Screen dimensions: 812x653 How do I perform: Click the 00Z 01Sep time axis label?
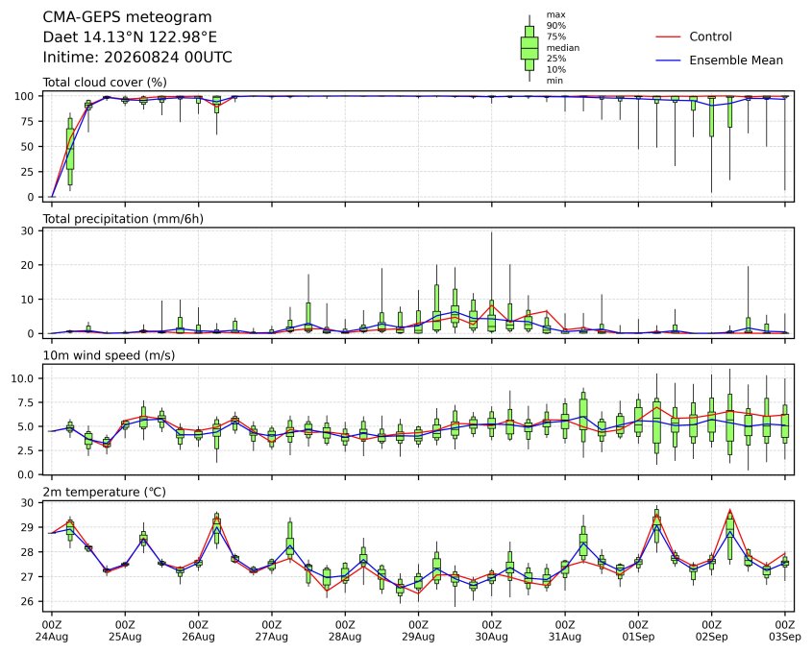tap(638, 631)
